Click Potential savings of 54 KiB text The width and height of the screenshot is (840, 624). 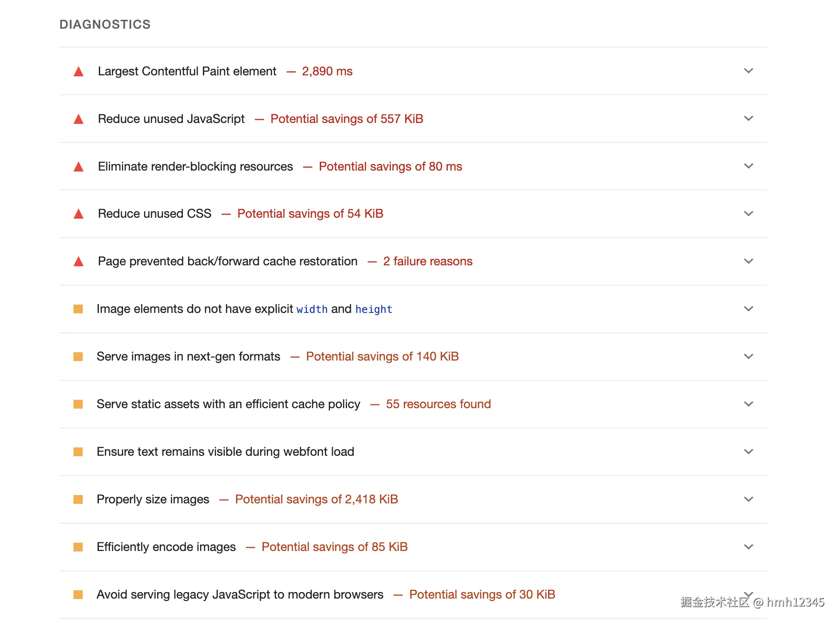tap(310, 214)
